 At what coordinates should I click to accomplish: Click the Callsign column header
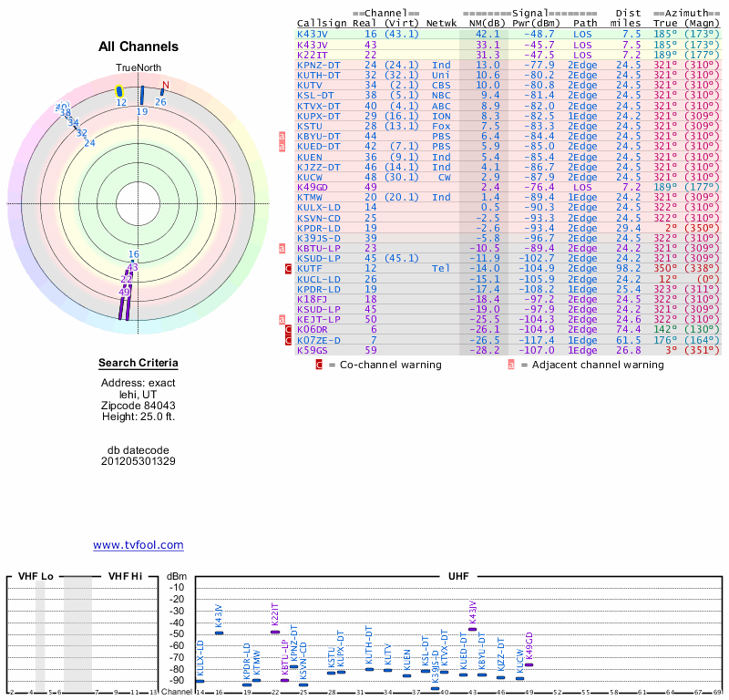tap(322, 23)
